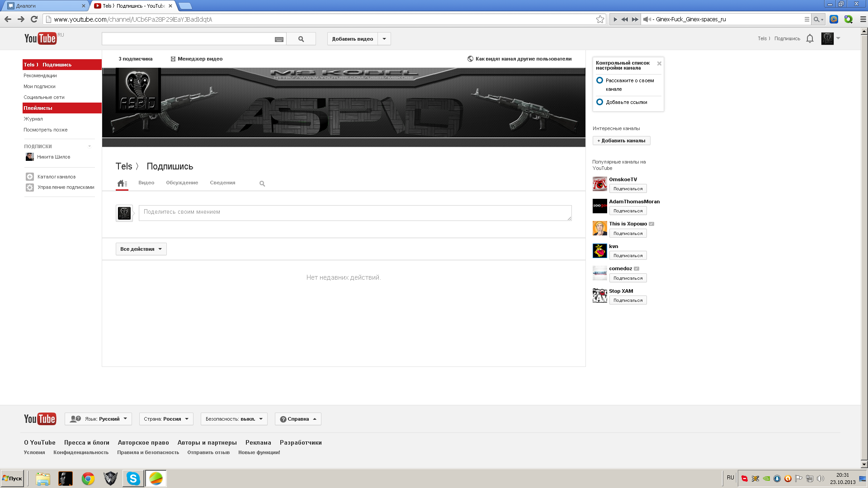Image resolution: width=868 pixels, height=488 pixels.
Task: Open Skype from the taskbar
Action: (x=133, y=479)
